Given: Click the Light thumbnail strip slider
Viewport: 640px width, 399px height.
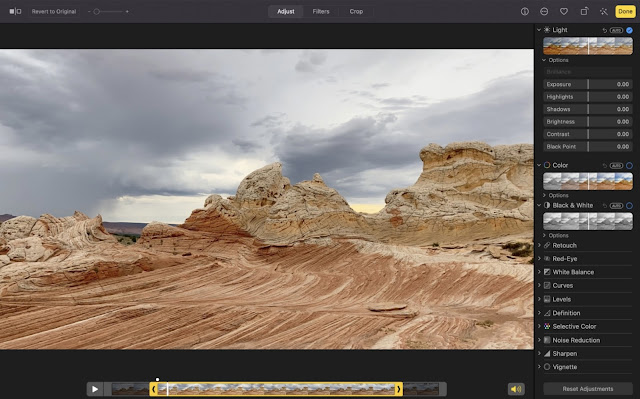Looking at the screenshot, I should [x=588, y=46].
